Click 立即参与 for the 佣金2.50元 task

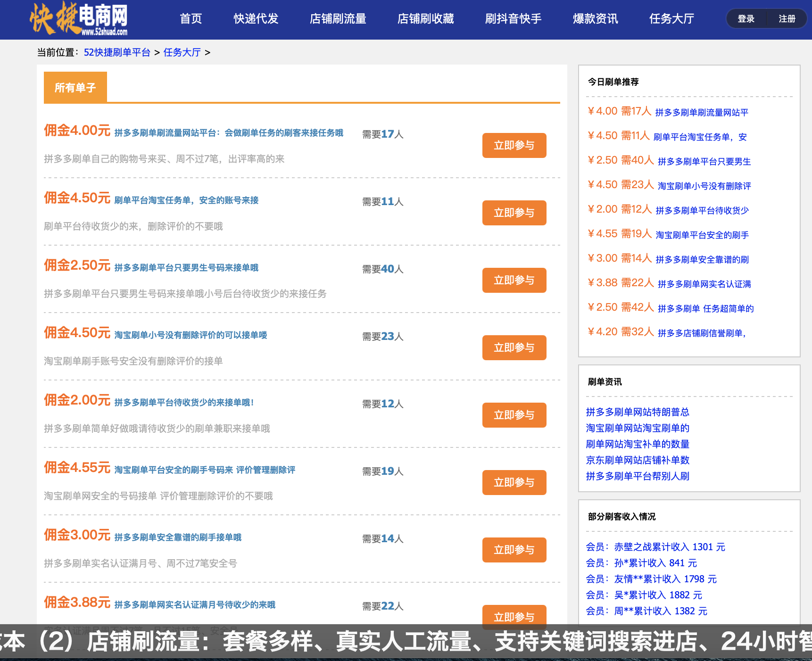[514, 280]
